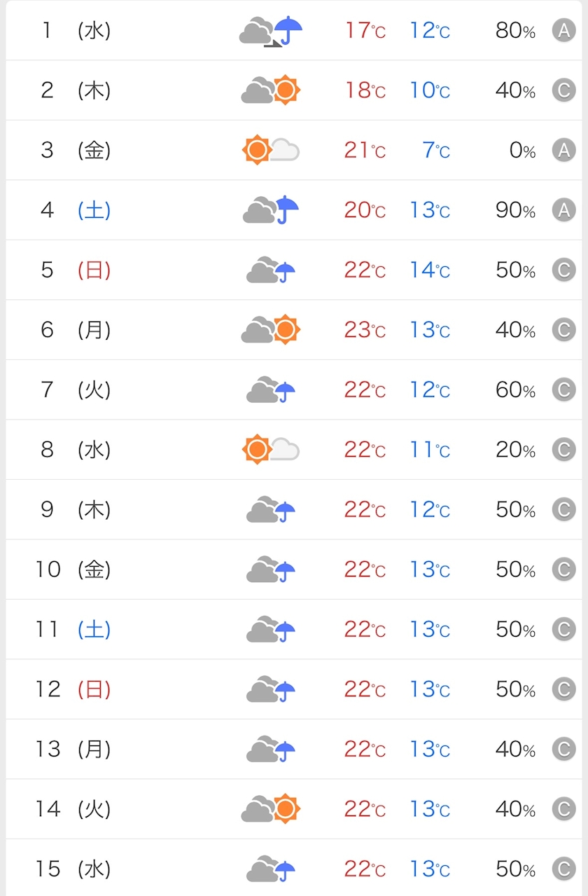Select the day 11 Saturday (土) label
This screenshot has width=588, height=896.
tap(94, 630)
